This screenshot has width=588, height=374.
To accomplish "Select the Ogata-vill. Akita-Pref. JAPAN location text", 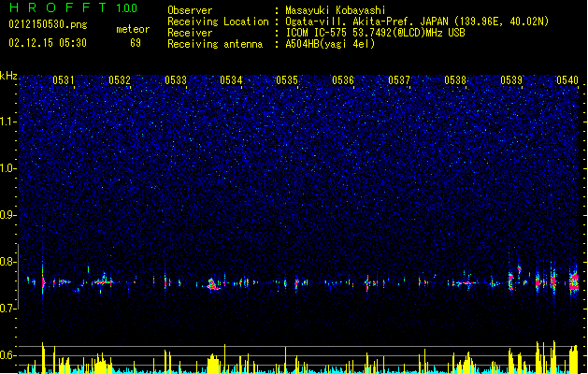I will pyautogui.click(x=417, y=22).
